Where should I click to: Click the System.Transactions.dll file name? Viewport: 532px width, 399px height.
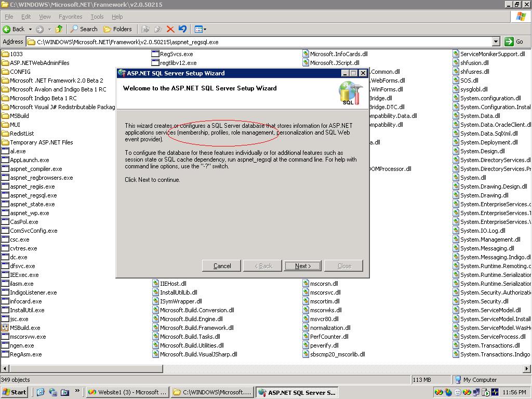click(x=490, y=345)
